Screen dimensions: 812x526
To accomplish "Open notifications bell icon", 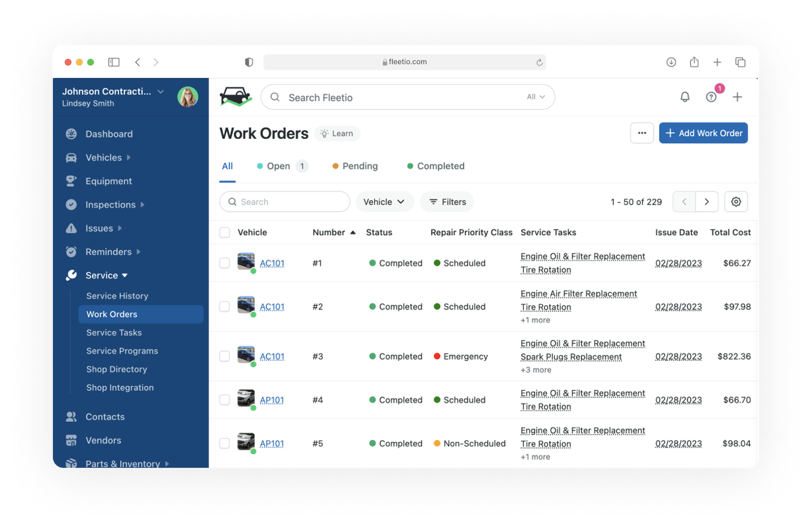I will point(685,97).
